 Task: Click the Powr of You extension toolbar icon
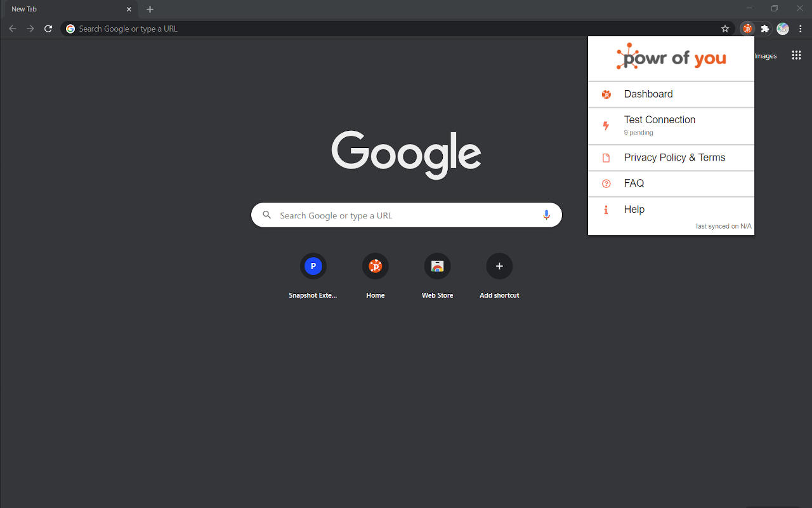tap(747, 29)
